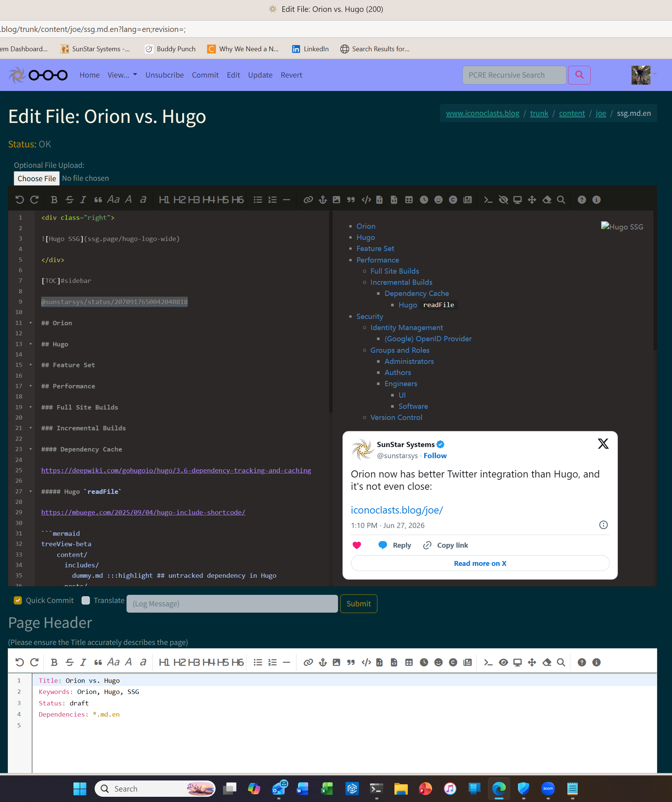Open the Windows Start menu
This screenshot has height=802, width=672.
point(80,789)
